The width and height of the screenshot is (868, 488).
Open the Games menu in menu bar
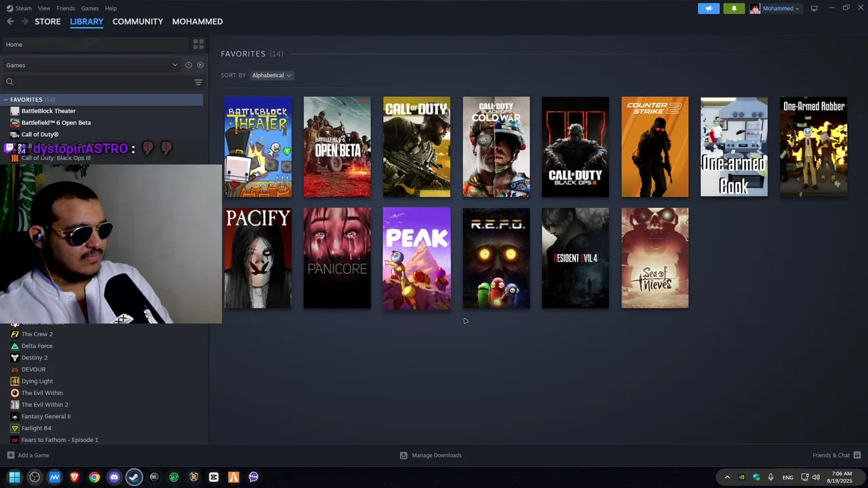pos(90,8)
